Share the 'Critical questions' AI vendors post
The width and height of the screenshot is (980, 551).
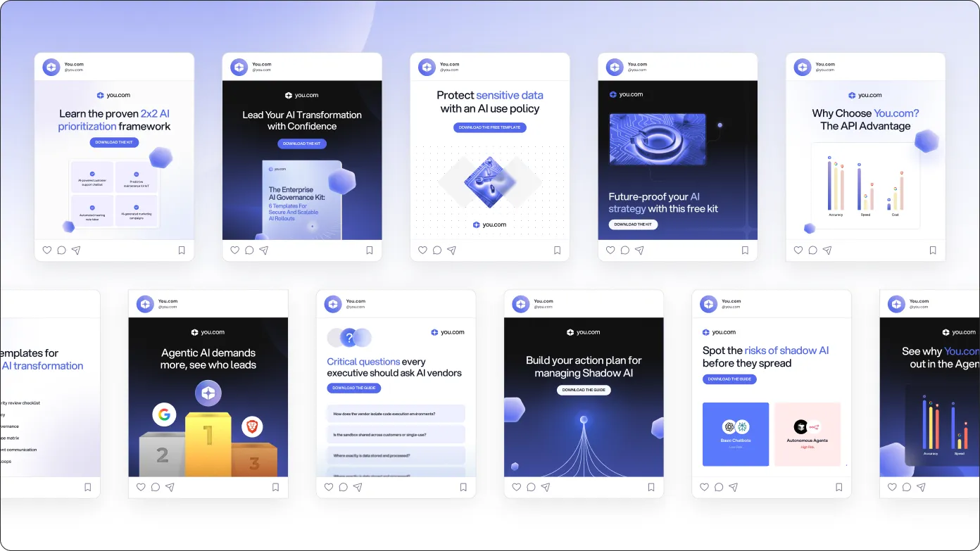coord(358,487)
